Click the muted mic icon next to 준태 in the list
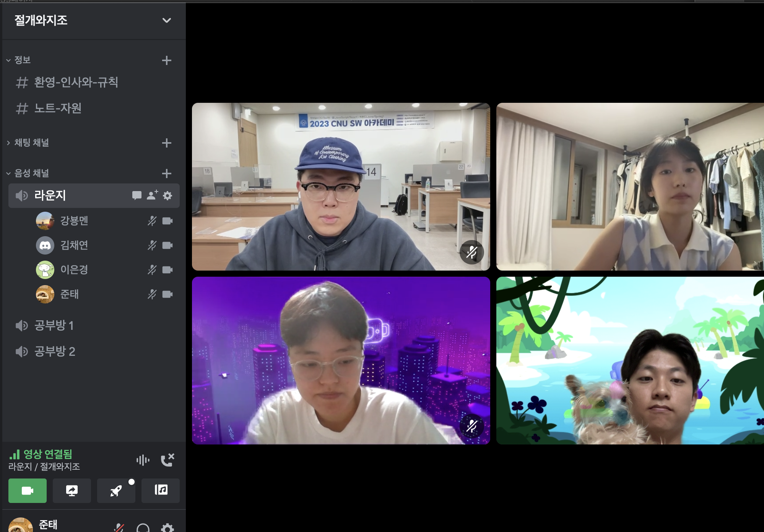764x532 pixels. pos(152,294)
